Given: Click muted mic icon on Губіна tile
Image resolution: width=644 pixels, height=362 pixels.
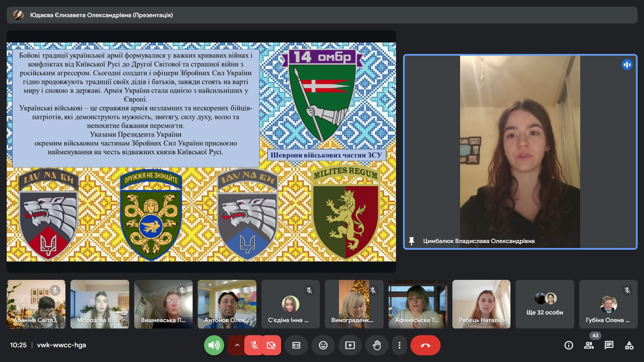Looking at the screenshot, I should point(627,290).
